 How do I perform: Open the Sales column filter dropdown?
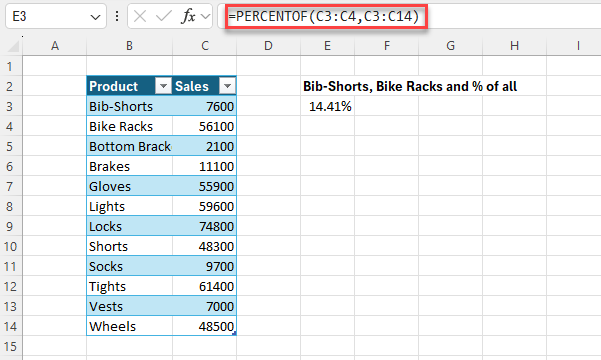point(227,86)
